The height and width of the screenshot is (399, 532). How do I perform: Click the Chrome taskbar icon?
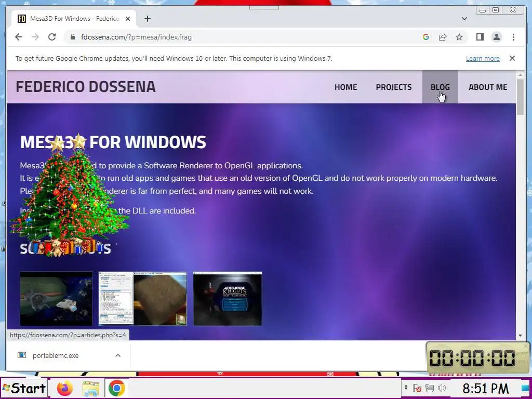point(117,388)
